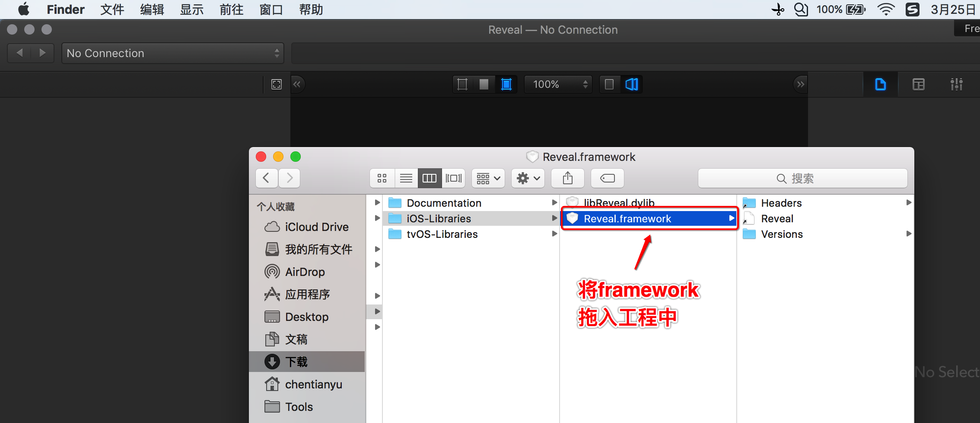Expand tvOS-Libraries folder arrow
The width and height of the screenshot is (980, 423).
[x=554, y=234]
